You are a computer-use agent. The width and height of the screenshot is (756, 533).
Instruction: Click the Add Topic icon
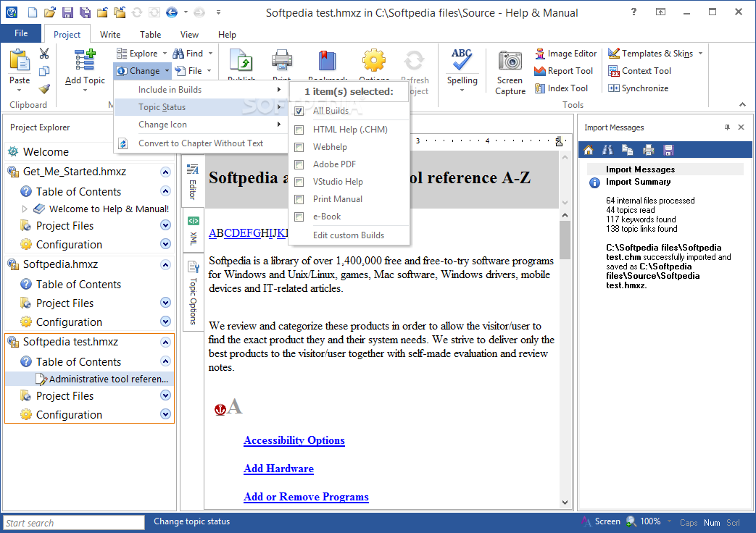click(85, 60)
